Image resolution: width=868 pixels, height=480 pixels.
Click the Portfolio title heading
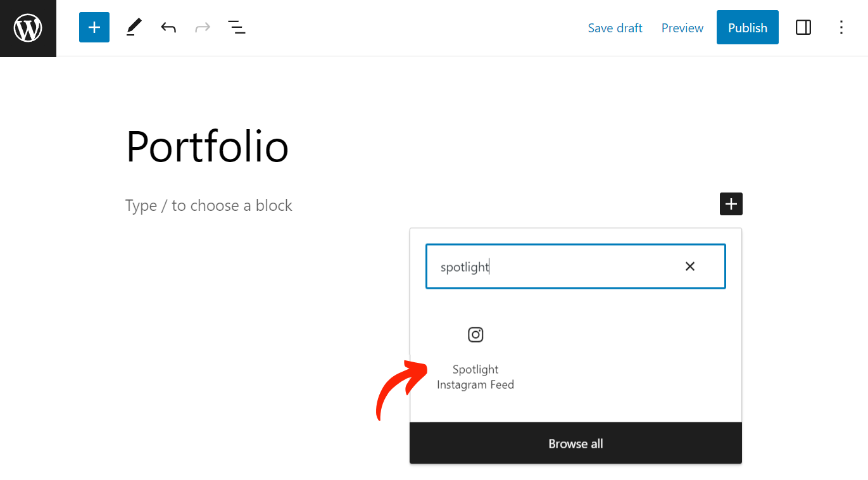[208, 147]
